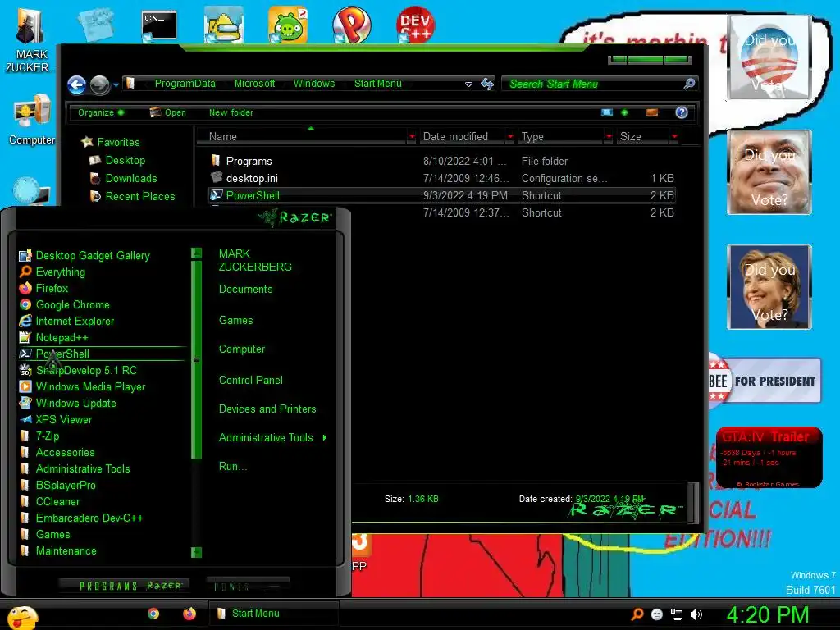Open Google Chrome from the Start menu

[x=72, y=305]
